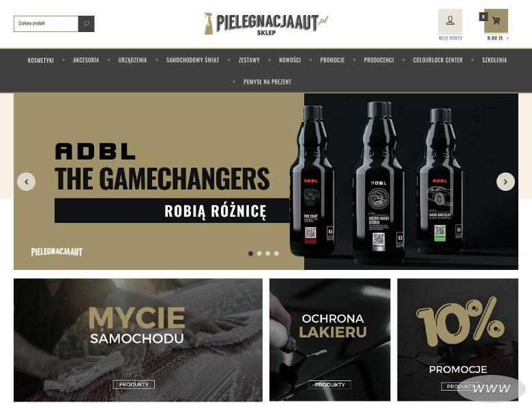Image resolution: width=532 pixels, height=409 pixels.
Task: Open the shopping cart icon
Action: [496, 20]
